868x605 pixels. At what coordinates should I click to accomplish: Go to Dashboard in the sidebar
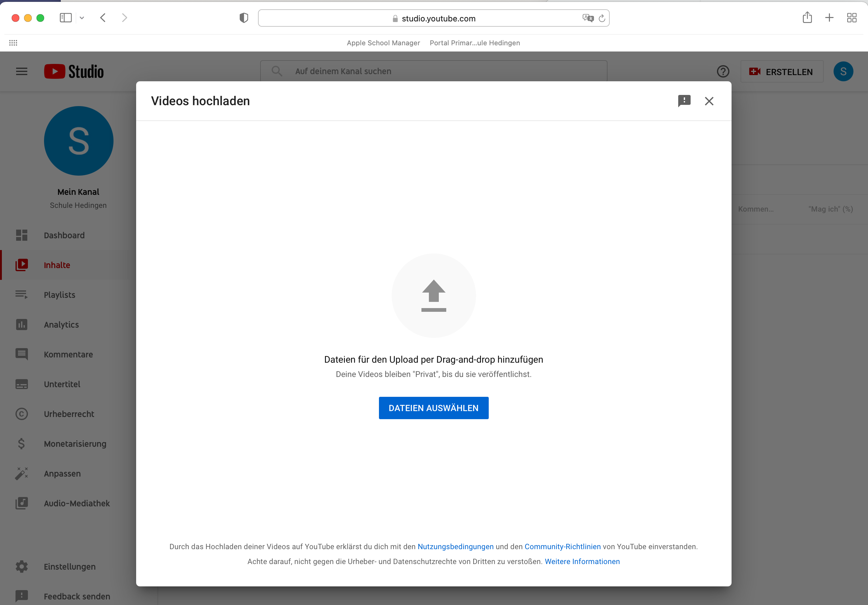[64, 235]
